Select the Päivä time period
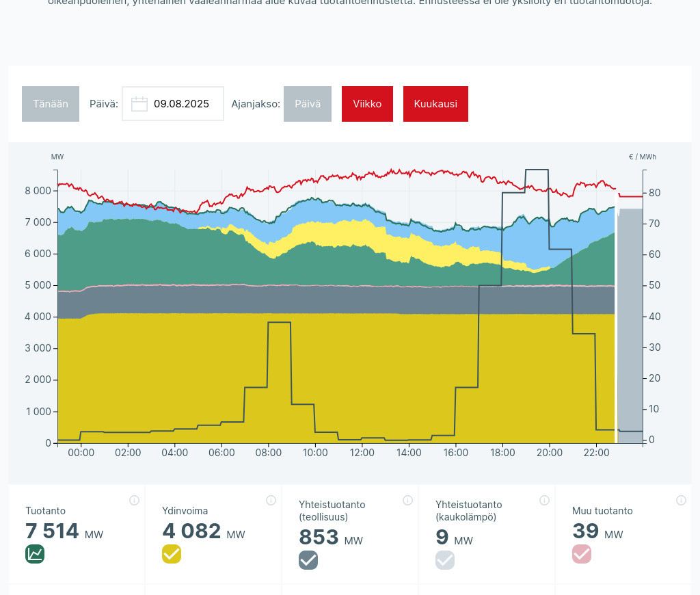 (x=308, y=104)
